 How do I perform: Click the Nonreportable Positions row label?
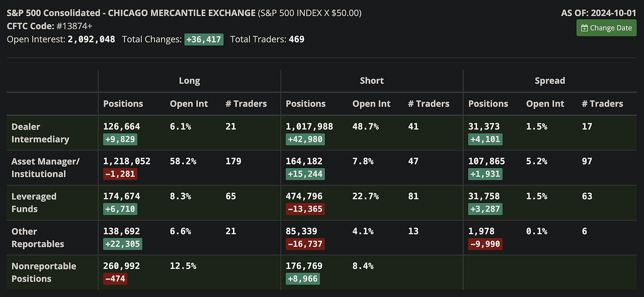coord(44,272)
